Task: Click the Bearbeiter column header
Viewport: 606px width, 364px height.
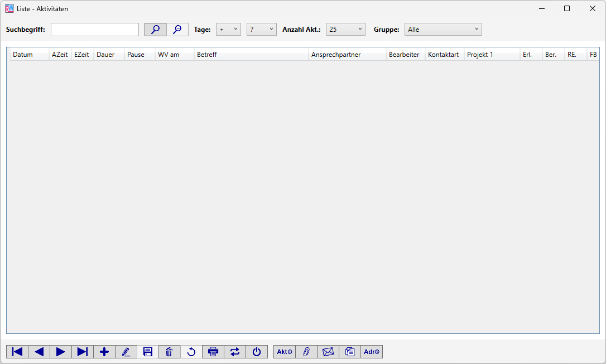Action: [406, 55]
